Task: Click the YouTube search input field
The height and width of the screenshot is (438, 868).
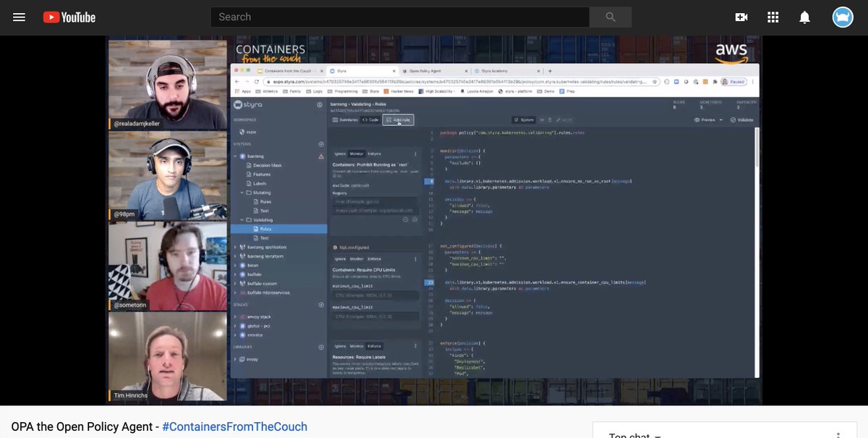Action: coord(400,17)
